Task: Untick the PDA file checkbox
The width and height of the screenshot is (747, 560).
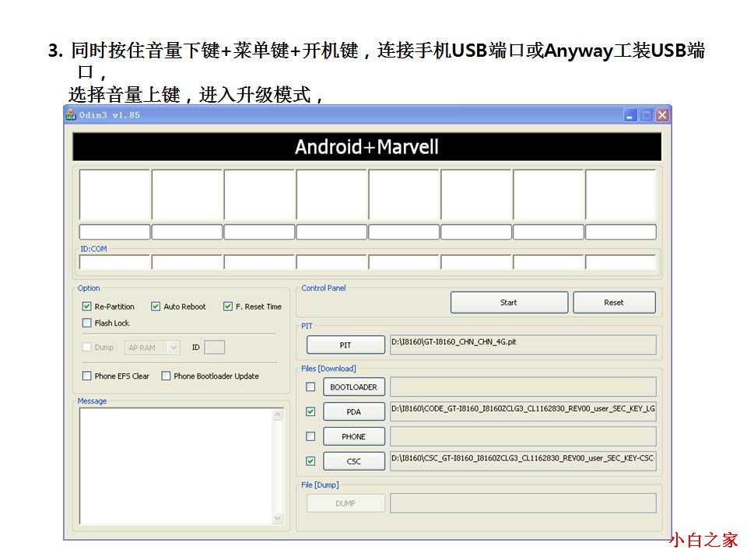Action: (x=310, y=411)
